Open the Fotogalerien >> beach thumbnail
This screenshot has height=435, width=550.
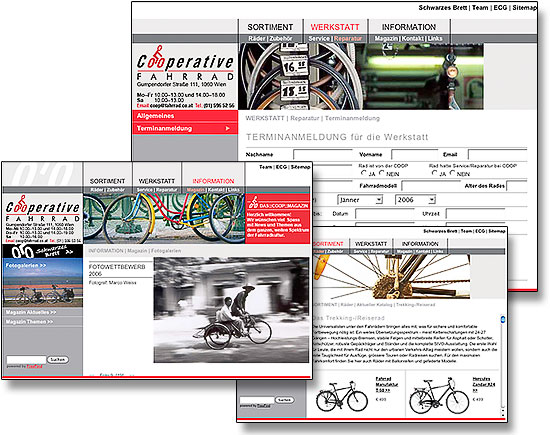pyautogui.click(x=42, y=283)
